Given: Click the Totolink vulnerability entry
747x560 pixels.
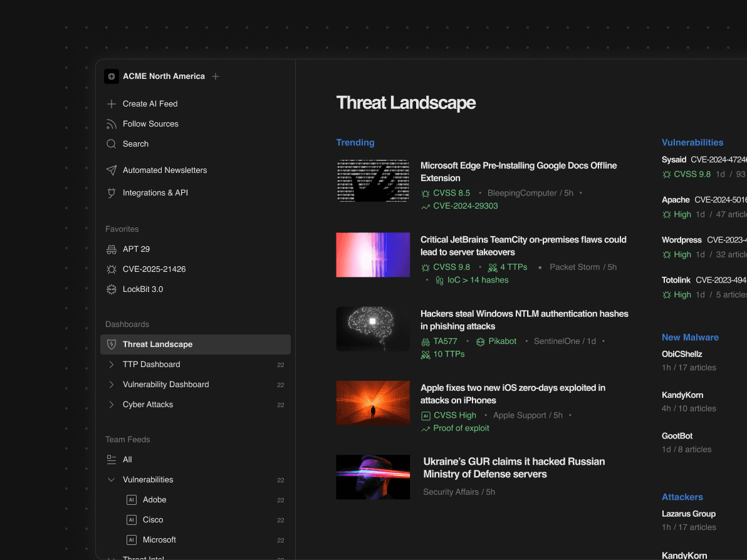Looking at the screenshot, I should [x=704, y=287].
